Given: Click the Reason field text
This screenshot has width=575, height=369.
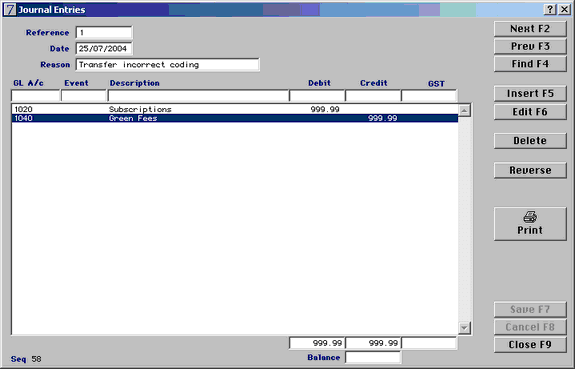Looking at the screenshot, I should 167,65.
